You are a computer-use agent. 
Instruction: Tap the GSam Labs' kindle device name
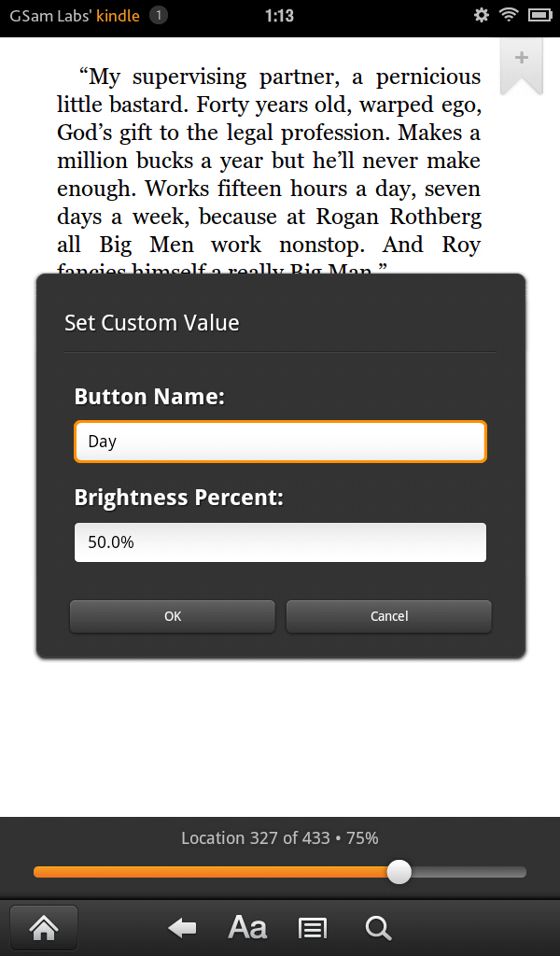click(x=75, y=15)
